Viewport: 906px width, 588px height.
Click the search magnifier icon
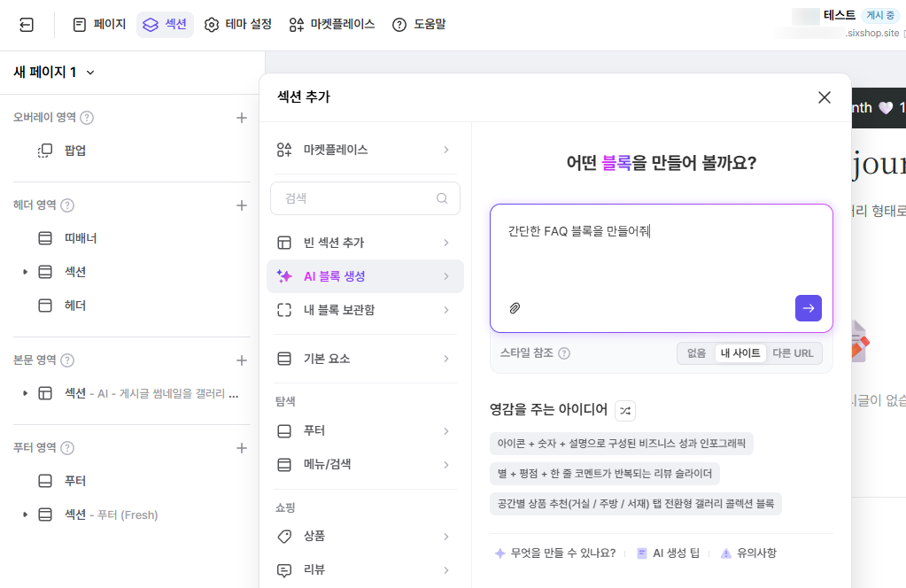click(442, 198)
